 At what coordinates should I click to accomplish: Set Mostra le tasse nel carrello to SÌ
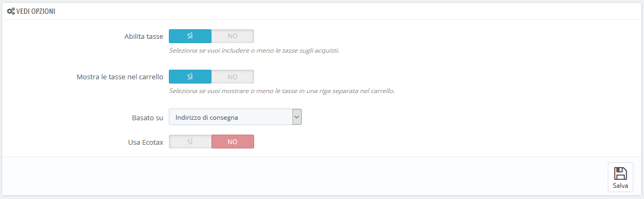[190, 77]
